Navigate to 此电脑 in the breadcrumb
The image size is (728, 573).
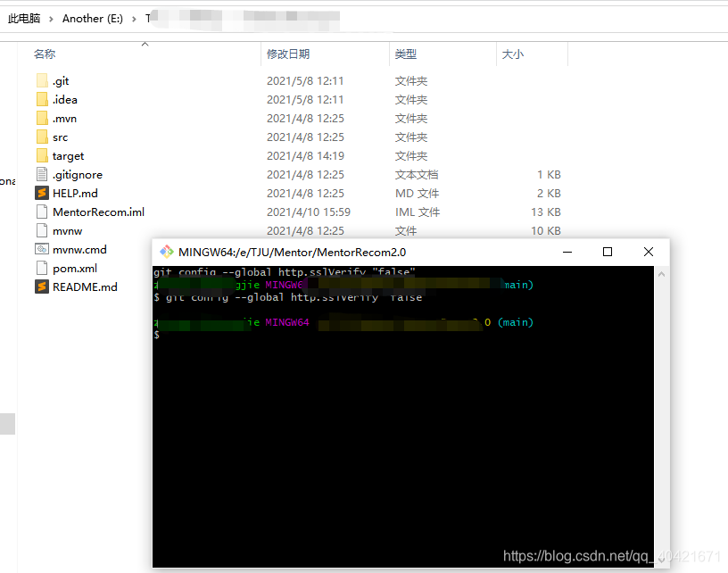[x=25, y=18]
